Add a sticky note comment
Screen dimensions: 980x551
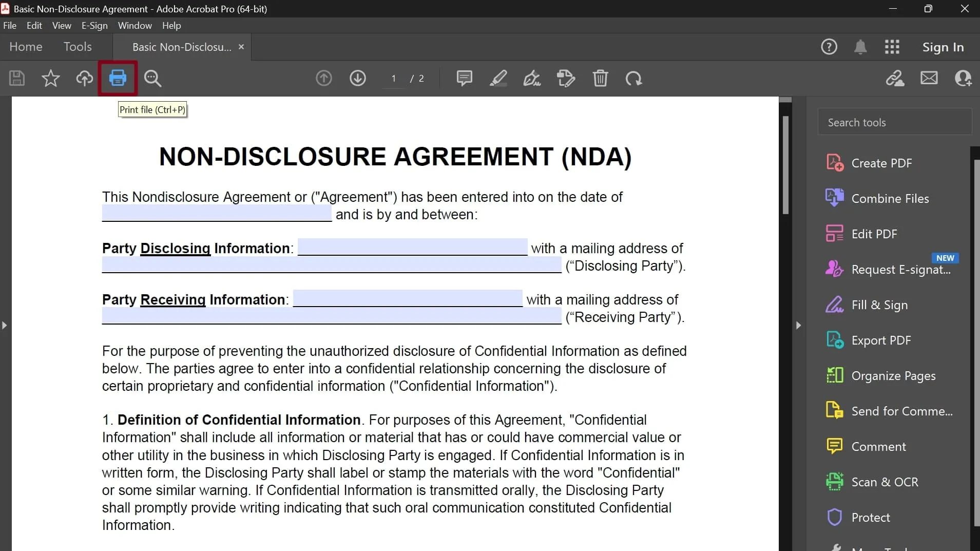click(x=464, y=78)
